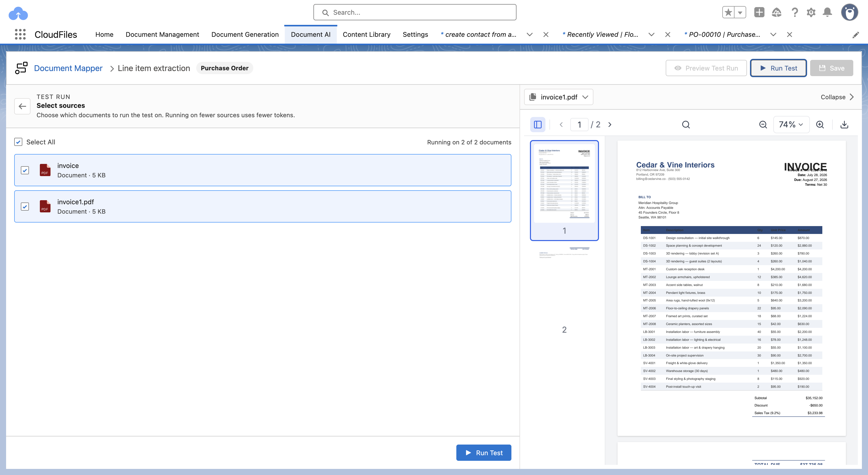
Task: Go back with the left arrow button
Action: 23,107
